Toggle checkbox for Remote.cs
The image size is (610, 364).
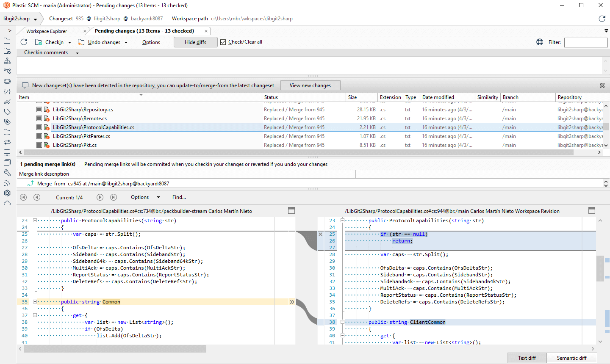(39, 119)
